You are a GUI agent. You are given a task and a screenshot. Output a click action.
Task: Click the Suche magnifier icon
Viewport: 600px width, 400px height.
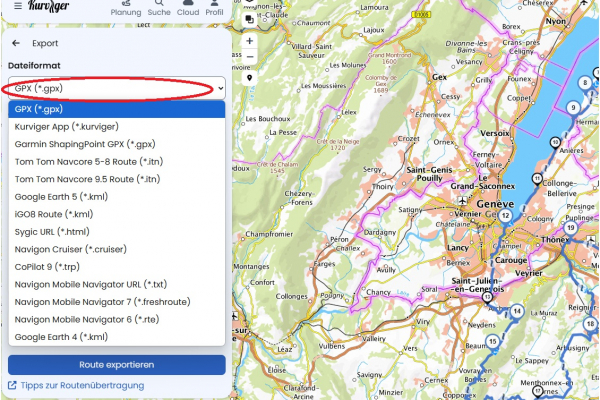click(158, 6)
